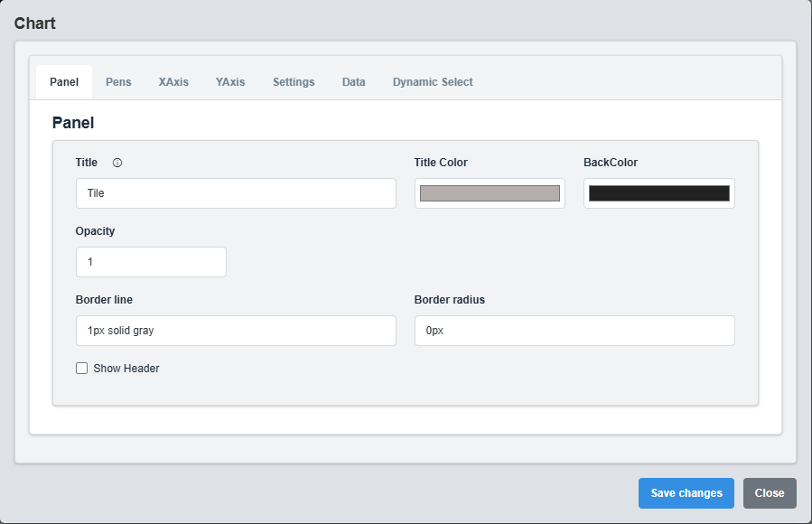Open the Data tab

(x=353, y=81)
